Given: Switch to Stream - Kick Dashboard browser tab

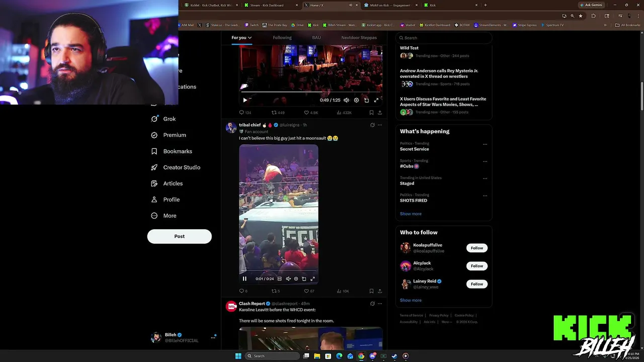Looking at the screenshot, I should click(x=271, y=5).
